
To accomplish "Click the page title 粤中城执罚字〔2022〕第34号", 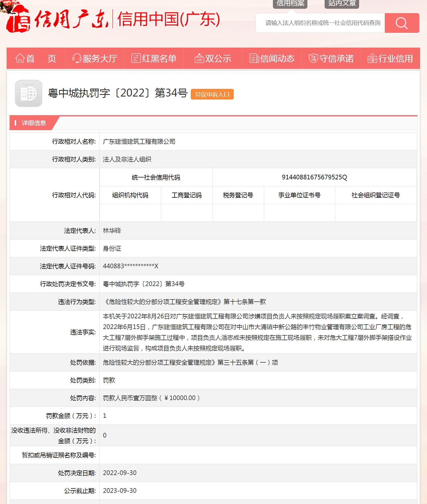I will [118, 93].
